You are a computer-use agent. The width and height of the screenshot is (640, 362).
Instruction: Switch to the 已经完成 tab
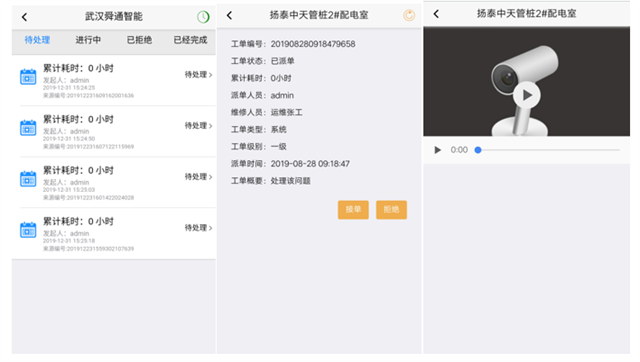[x=190, y=40]
